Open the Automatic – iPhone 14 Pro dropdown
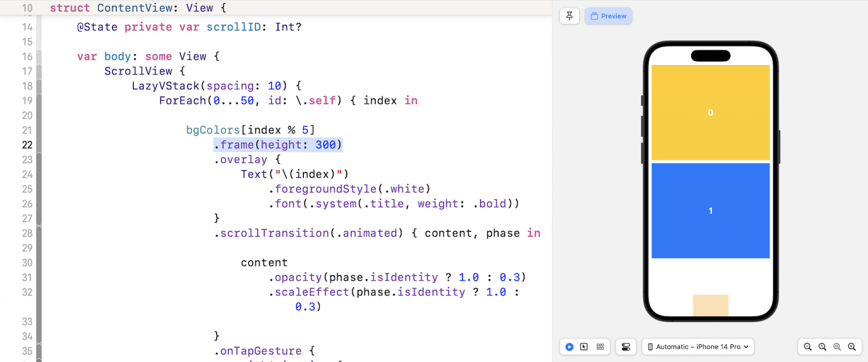The image size is (868, 362). pos(698,347)
